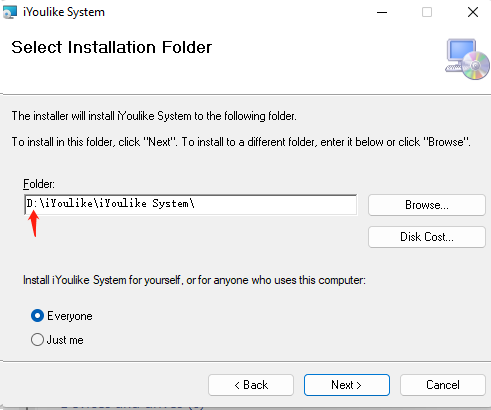Click the Folder: field label
The width and height of the screenshot is (491, 410).
[39, 184]
